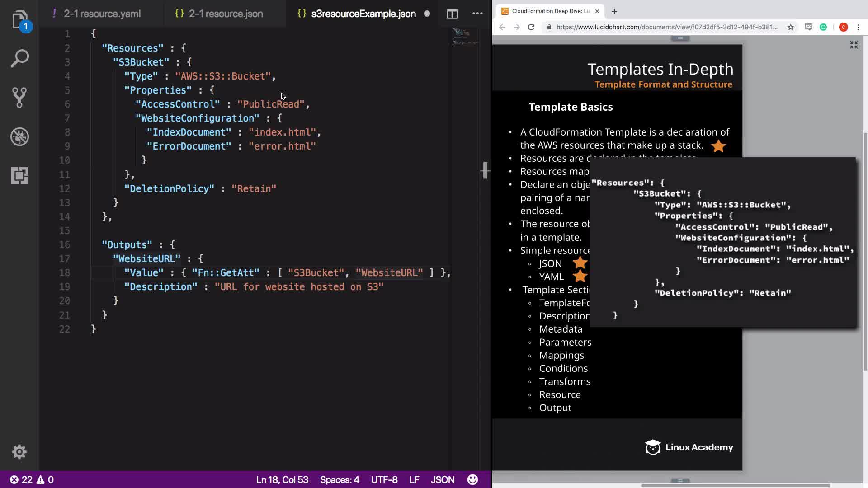The image size is (868, 488).
Task: Switch to 2-1 resource.yaml tab
Action: click(x=102, y=14)
